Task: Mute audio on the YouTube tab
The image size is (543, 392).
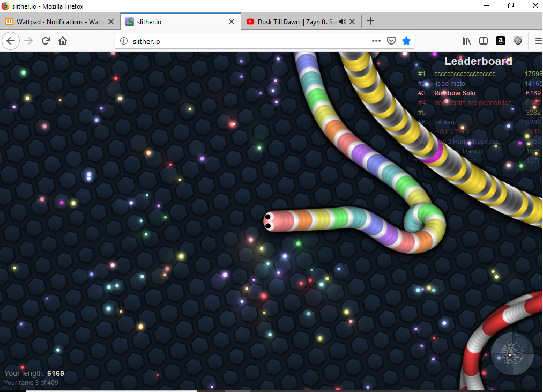Action: tap(343, 21)
